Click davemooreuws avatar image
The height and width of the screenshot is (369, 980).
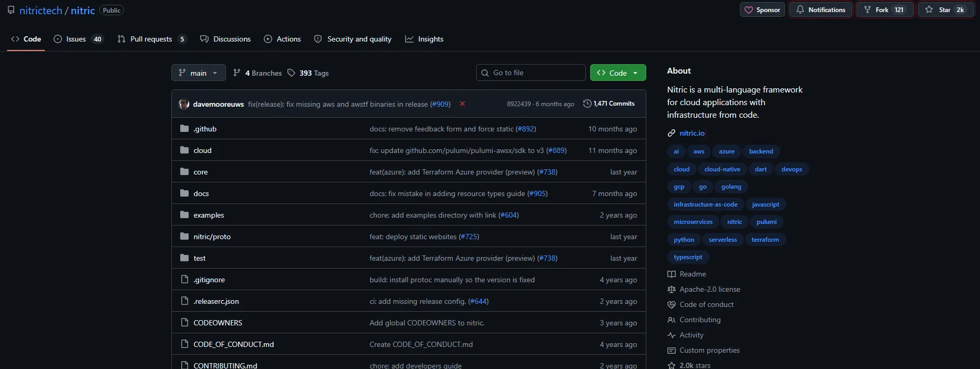pos(184,104)
